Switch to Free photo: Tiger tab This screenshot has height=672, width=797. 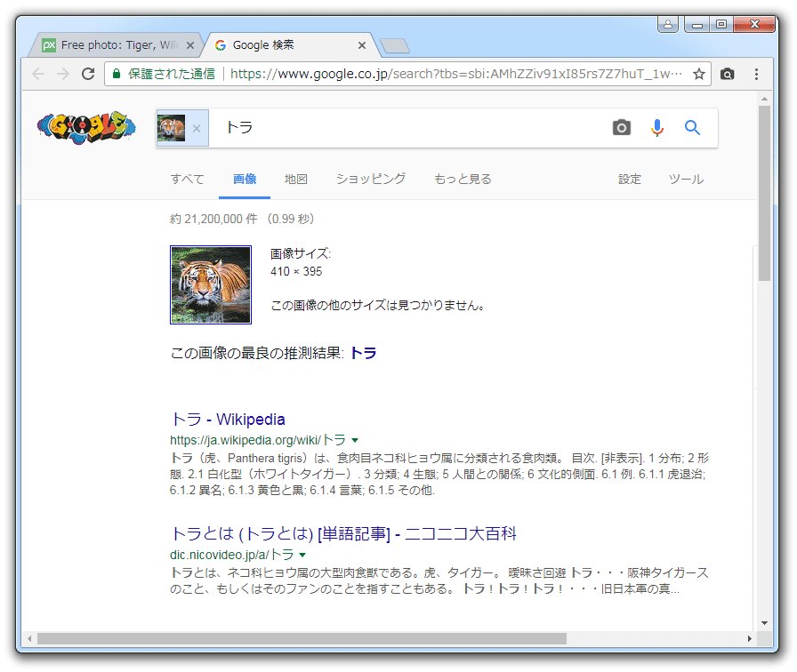pos(117,45)
